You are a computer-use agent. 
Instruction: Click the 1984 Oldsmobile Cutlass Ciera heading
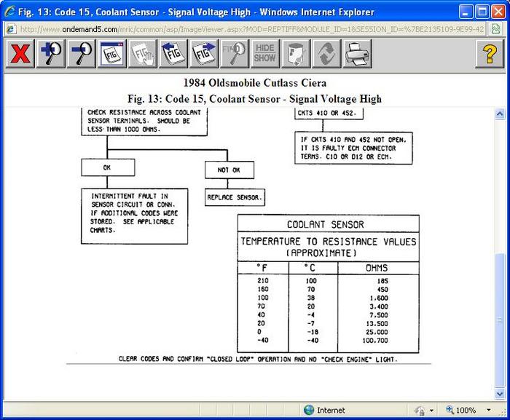[255, 83]
